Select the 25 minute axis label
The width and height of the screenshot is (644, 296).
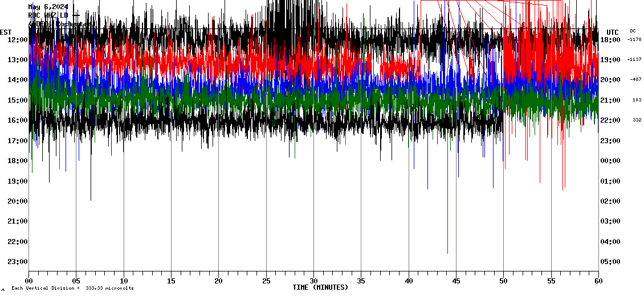pyautogui.click(x=266, y=281)
